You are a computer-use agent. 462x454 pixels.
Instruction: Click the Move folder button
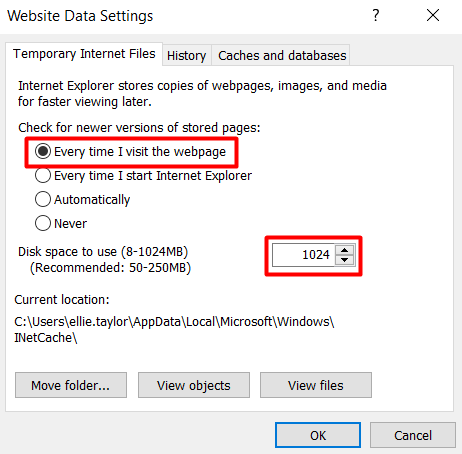pyautogui.click(x=71, y=385)
